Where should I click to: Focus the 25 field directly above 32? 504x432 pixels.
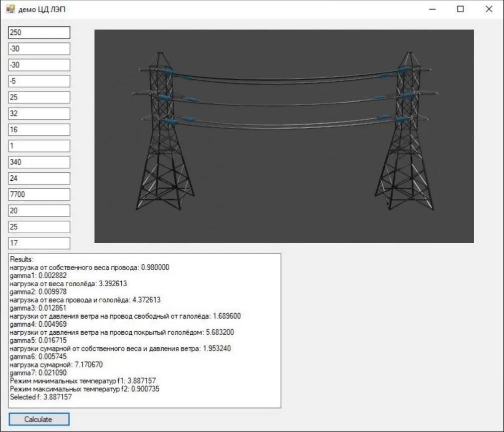(39, 97)
